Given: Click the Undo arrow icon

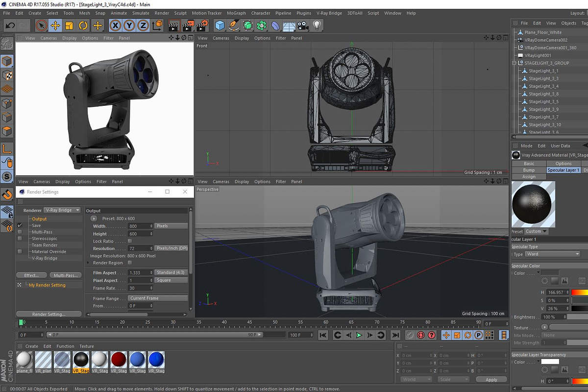Looking at the screenshot, I should (9, 25).
